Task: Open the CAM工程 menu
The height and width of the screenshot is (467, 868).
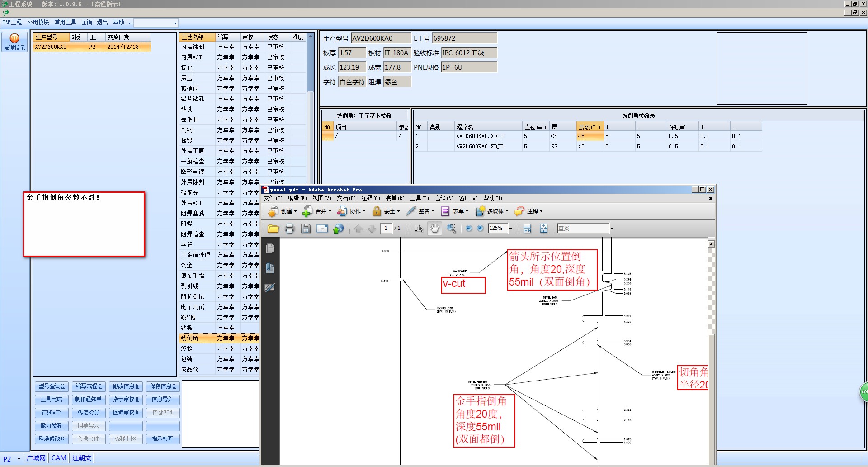Action: [12, 22]
